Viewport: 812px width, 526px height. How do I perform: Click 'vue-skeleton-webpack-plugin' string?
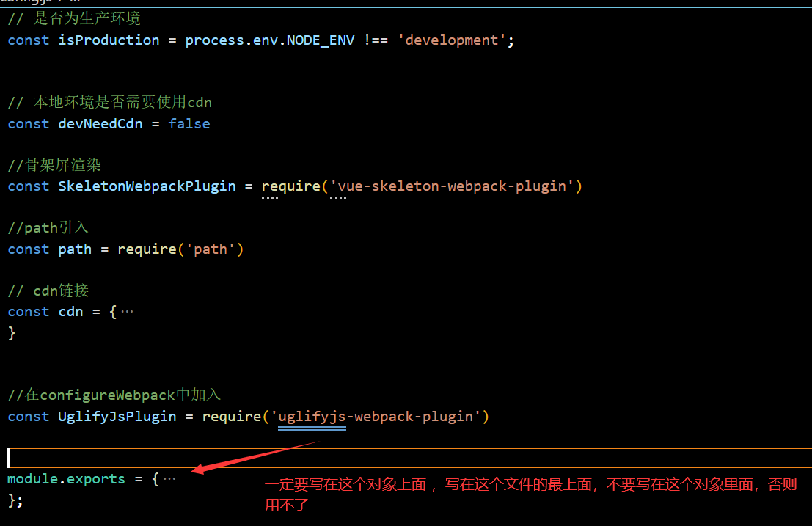pyautogui.click(x=452, y=186)
